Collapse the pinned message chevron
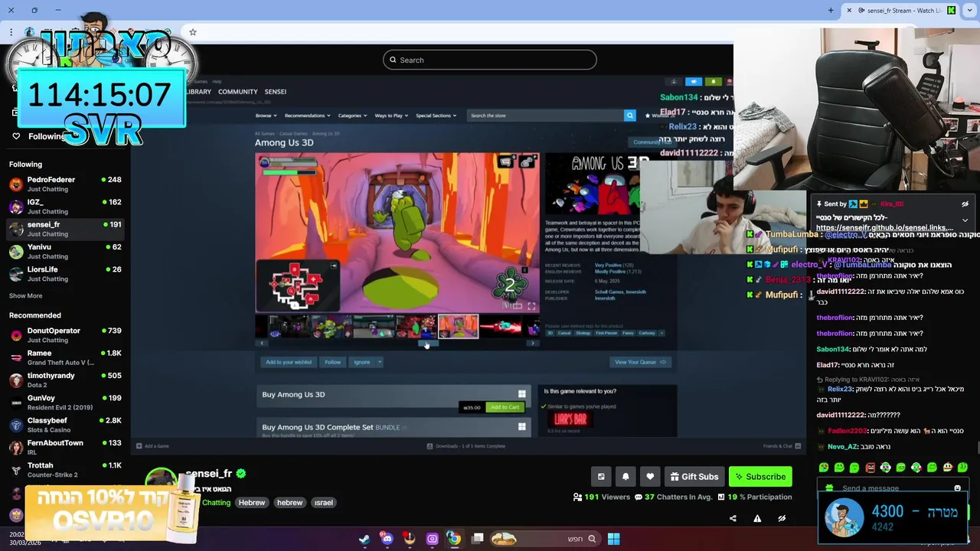The height and width of the screenshot is (551, 980). [x=965, y=220]
